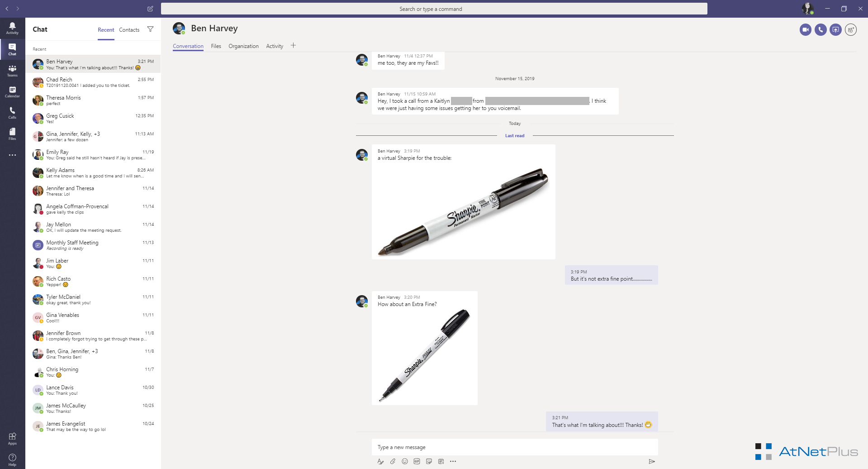Open the Monthly Staff Meeting chat
Viewport: 868px width, 469px height.
93,245
